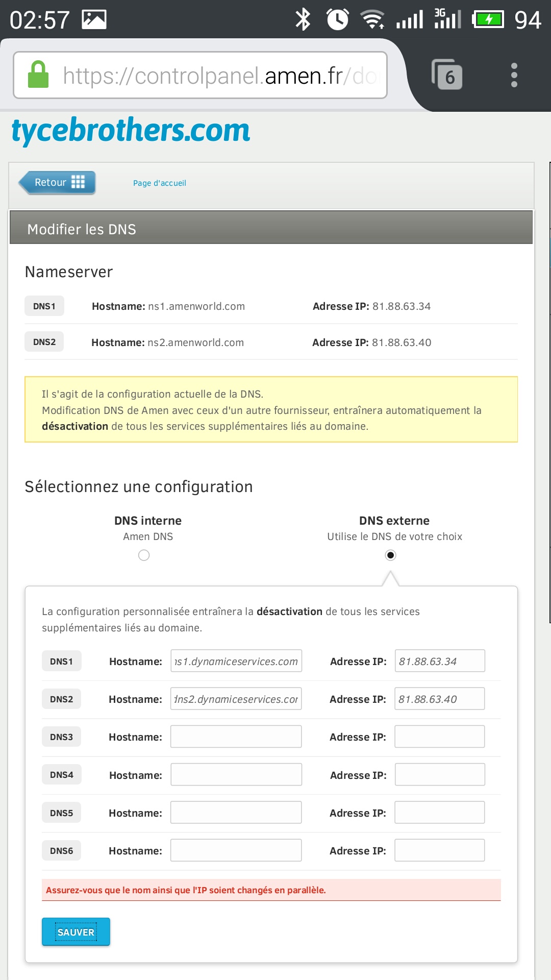This screenshot has height=980, width=551.
Task: Click the IP address 81.88.63.34 in Nameserver list
Action: click(402, 306)
